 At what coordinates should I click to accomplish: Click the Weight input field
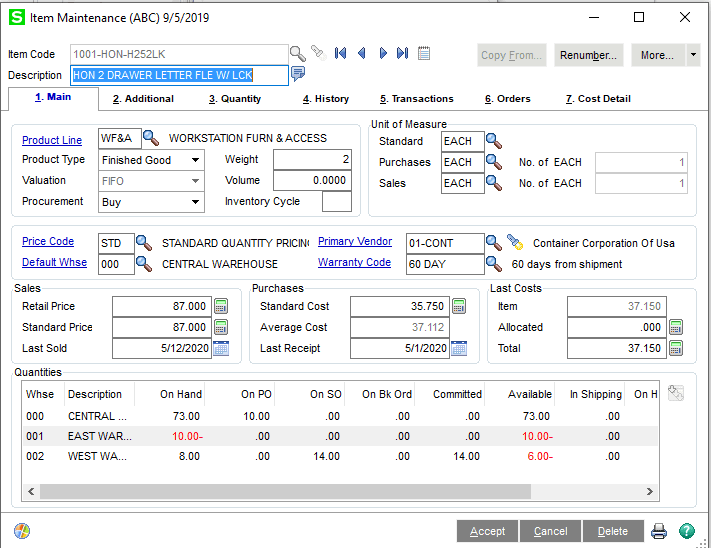[312, 160]
